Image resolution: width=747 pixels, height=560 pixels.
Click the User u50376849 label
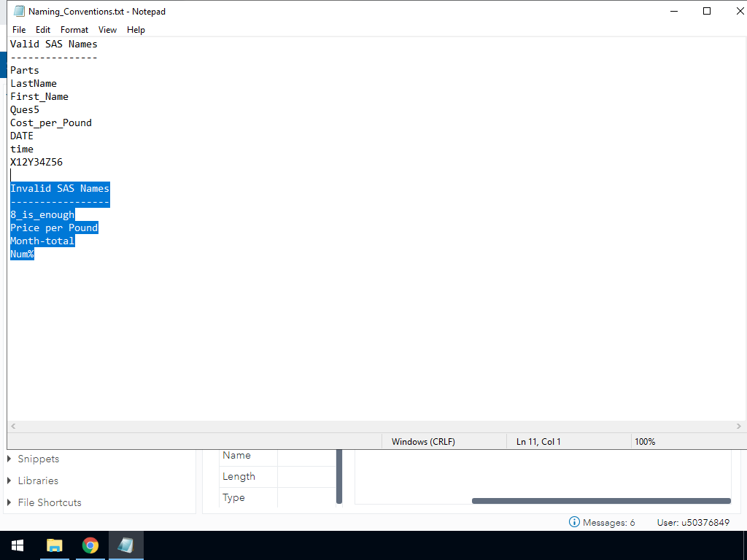click(x=693, y=523)
